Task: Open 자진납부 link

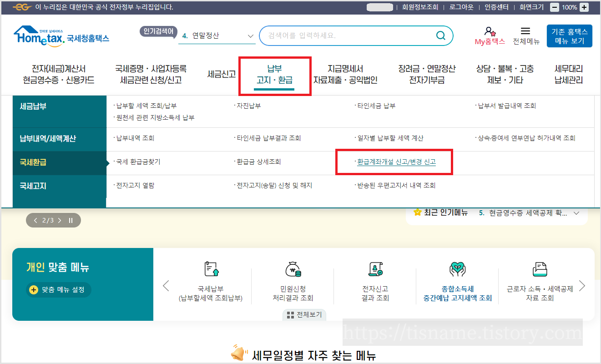Action: point(248,106)
